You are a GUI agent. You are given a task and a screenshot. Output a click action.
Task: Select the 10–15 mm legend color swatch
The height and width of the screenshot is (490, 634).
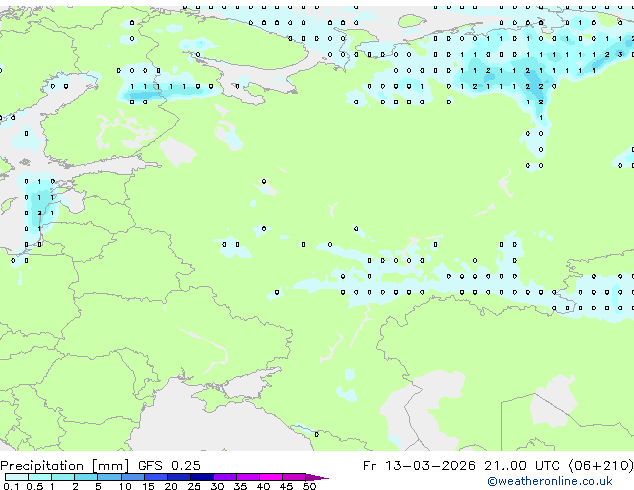pos(133,477)
